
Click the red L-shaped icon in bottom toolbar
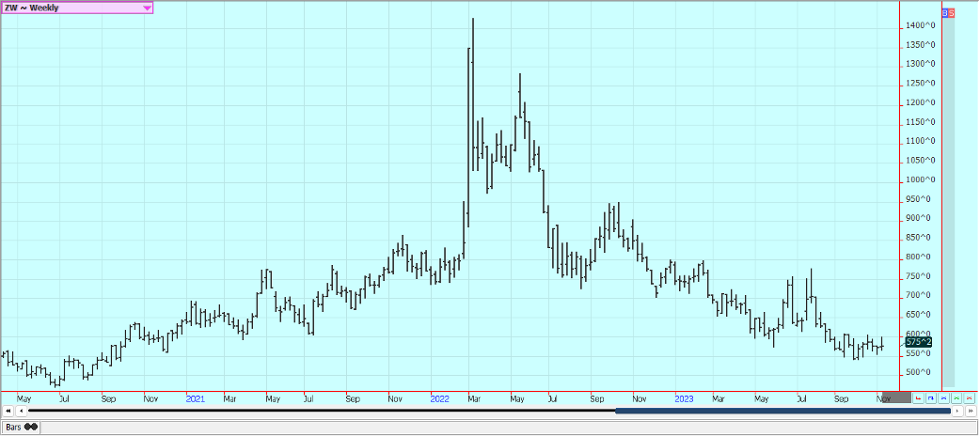coord(918,397)
